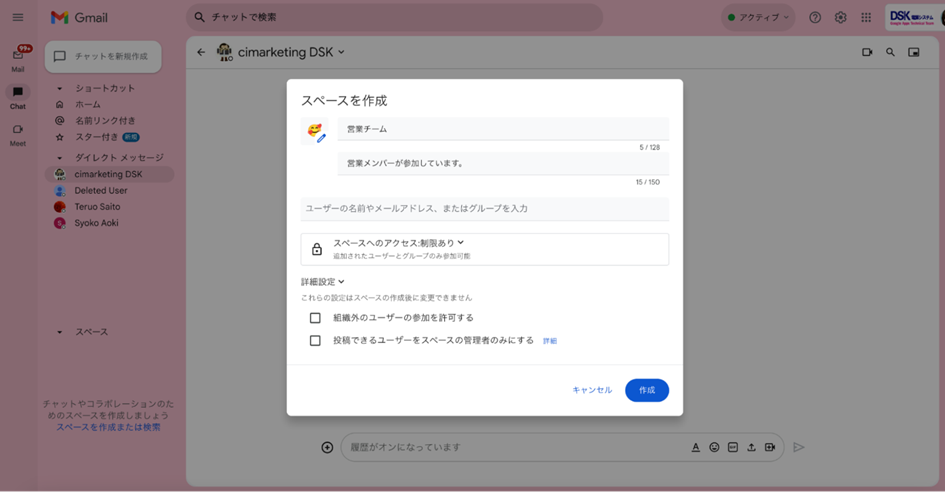
Task: Open Meet from the left sidebar
Action: click(18, 133)
